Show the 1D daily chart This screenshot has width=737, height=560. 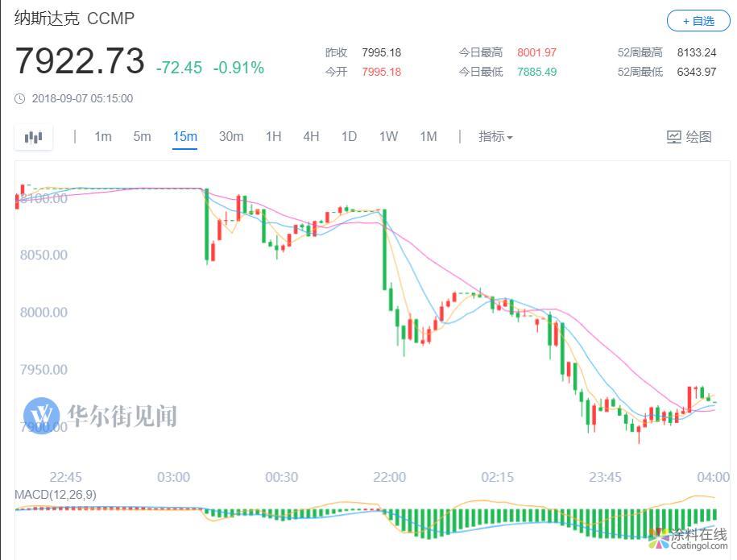(349, 137)
